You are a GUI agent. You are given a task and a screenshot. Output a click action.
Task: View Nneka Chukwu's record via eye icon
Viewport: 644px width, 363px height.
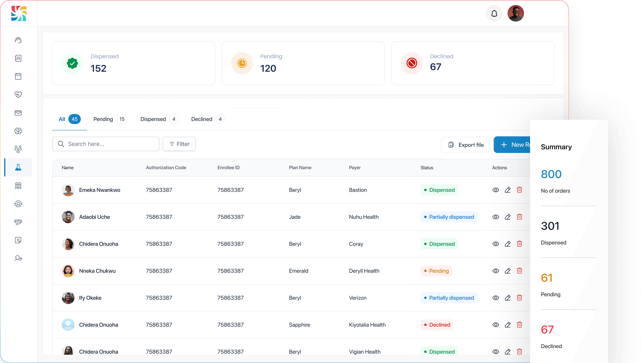496,271
